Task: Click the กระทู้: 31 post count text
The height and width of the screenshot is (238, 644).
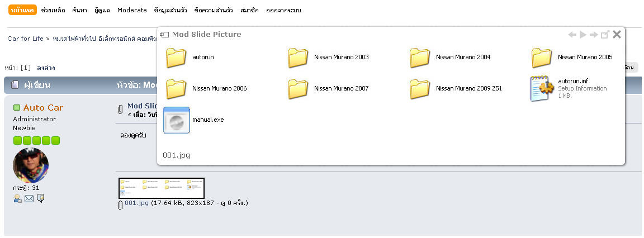Action: click(26, 188)
